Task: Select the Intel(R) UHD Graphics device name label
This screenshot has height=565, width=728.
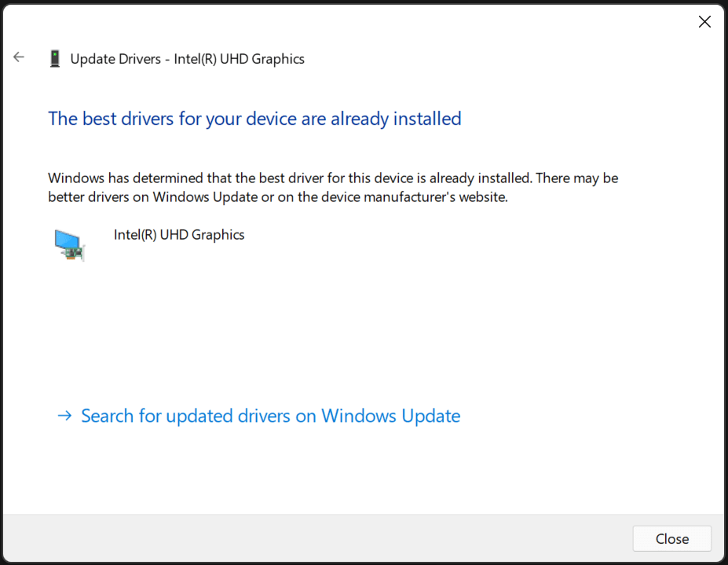Action: tap(179, 235)
